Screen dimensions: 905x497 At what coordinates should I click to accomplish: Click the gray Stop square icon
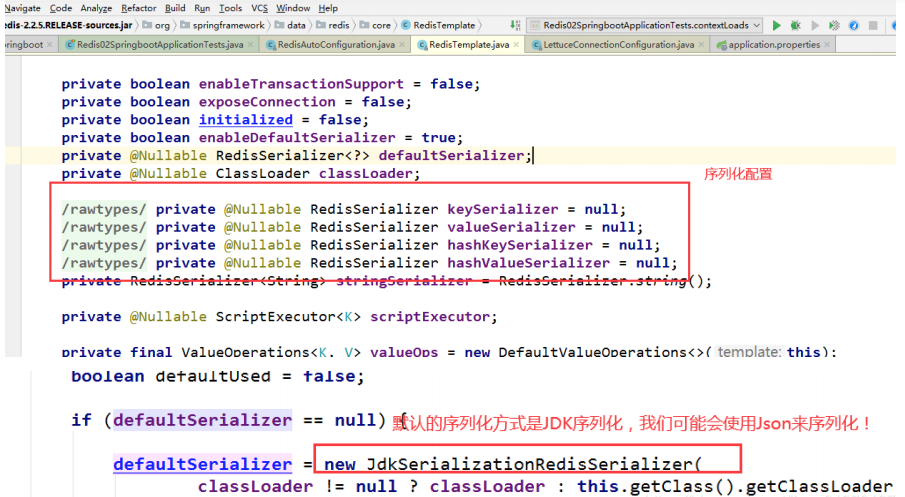click(875, 25)
